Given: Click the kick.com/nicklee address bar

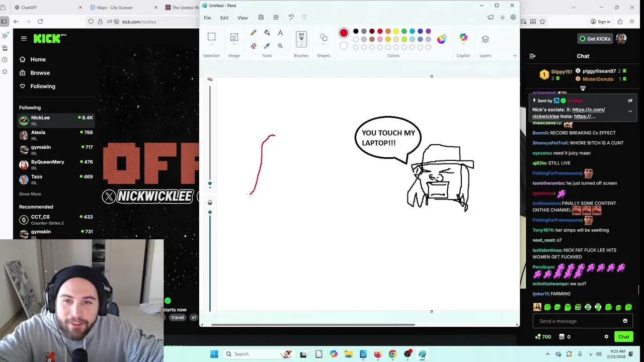Looking at the screenshot, I should (x=139, y=22).
